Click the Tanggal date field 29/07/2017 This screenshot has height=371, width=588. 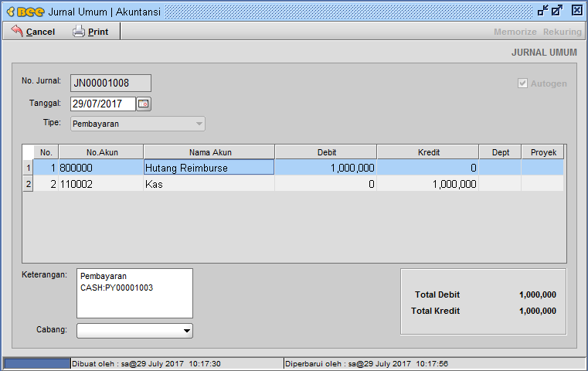pyautogui.click(x=103, y=104)
